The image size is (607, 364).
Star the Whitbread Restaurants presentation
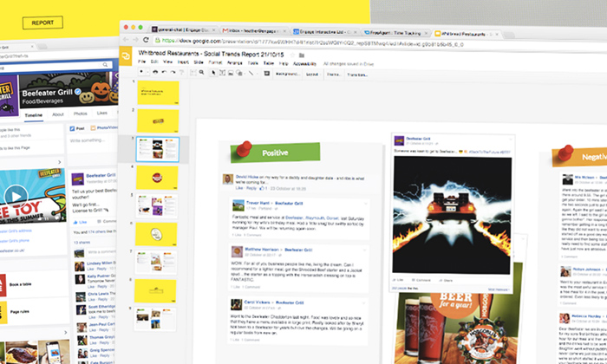tap(293, 55)
